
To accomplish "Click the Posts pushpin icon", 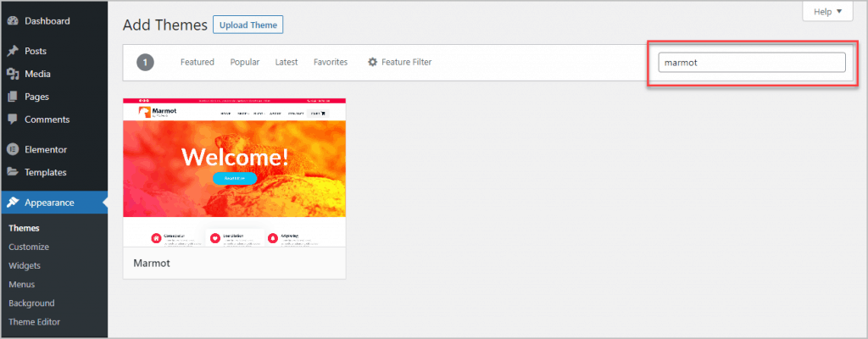I will tap(13, 52).
